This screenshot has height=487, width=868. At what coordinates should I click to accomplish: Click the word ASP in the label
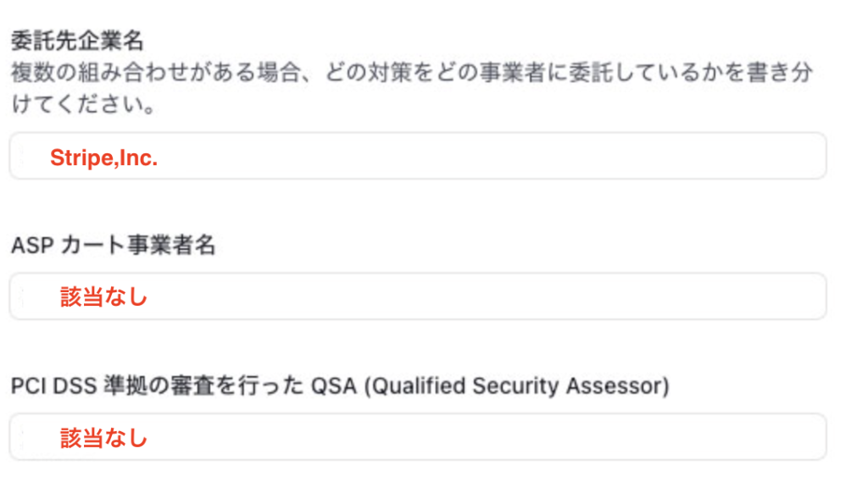[x=29, y=246]
